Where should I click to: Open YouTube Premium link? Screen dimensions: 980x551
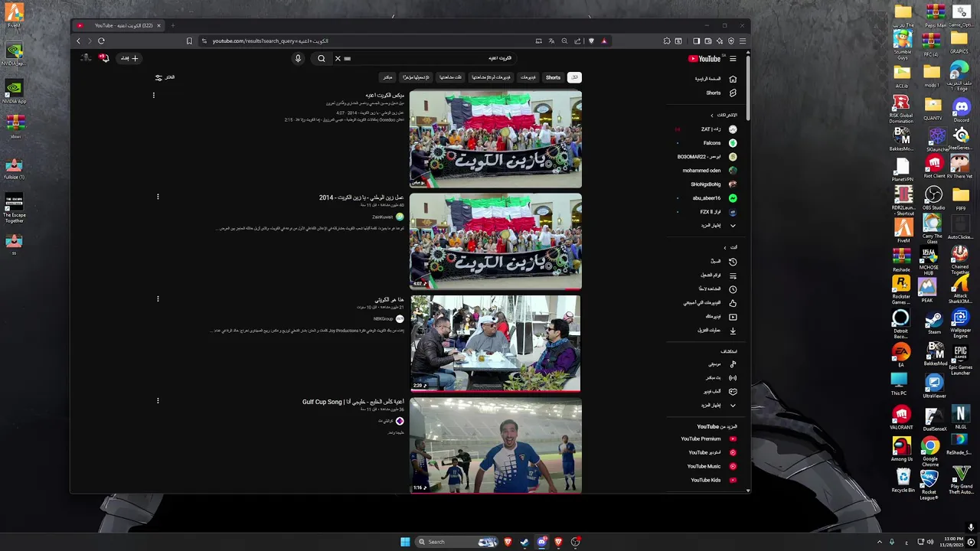click(708, 439)
